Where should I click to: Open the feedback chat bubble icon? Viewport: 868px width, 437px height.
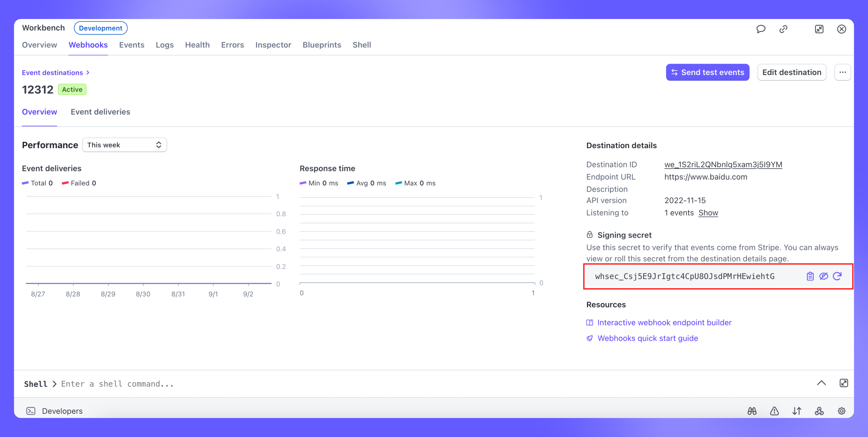pos(761,29)
